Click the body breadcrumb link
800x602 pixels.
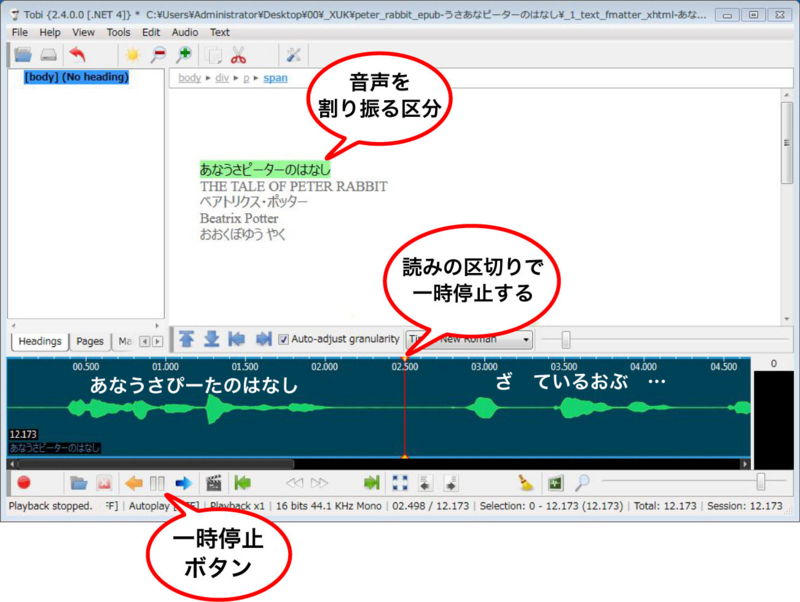click(x=189, y=78)
